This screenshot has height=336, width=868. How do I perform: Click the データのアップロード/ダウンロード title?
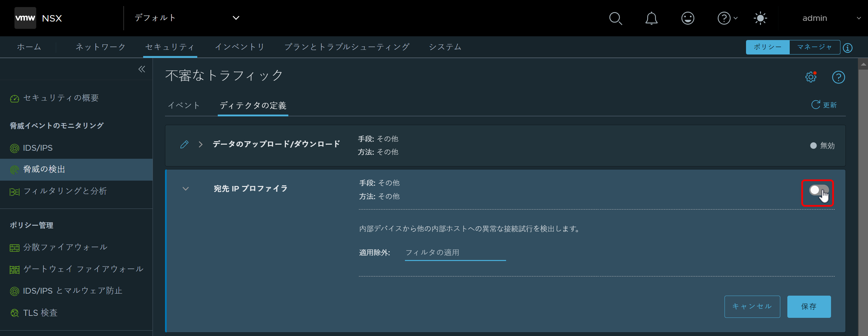pos(276,144)
